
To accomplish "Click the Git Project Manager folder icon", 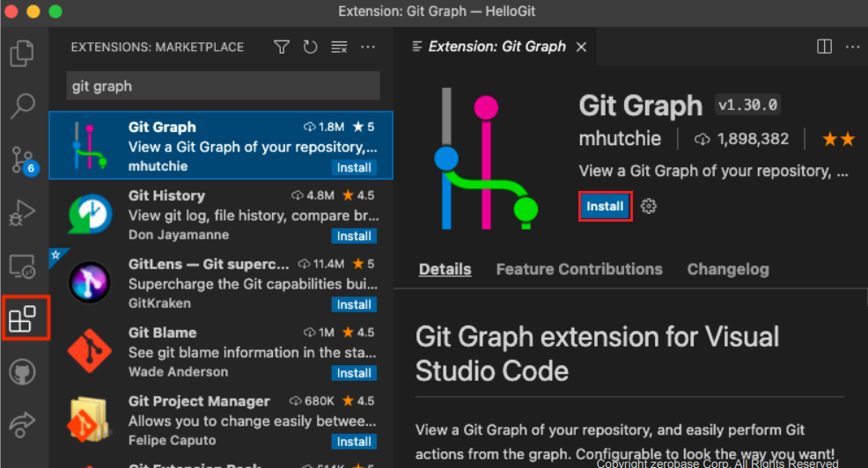I will click(89, 420).
